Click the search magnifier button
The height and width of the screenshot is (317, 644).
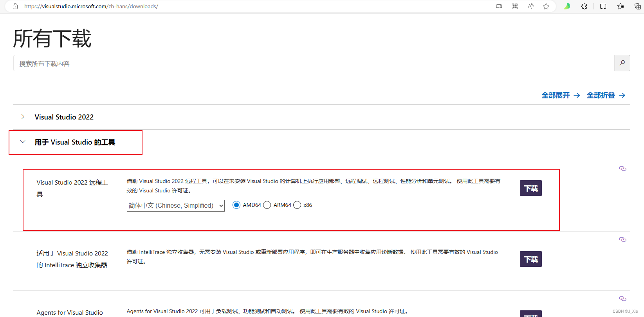622,63
